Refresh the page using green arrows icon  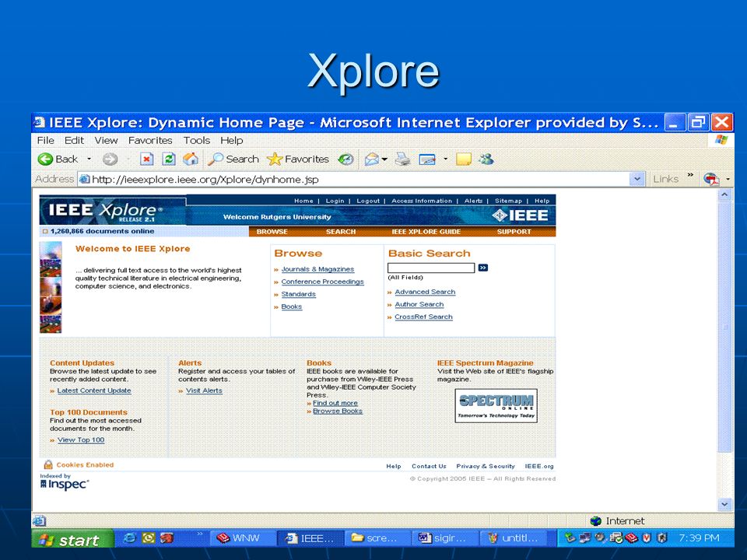[169, 159]
